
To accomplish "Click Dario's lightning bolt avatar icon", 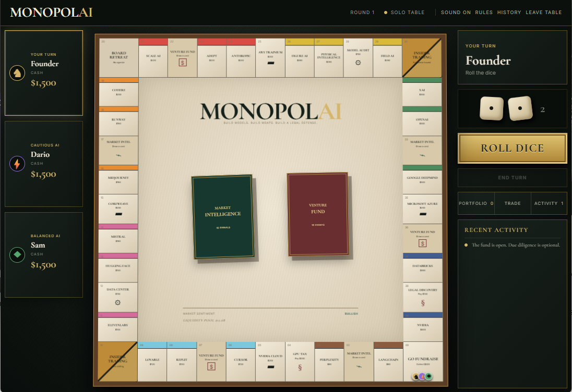I will tap(17, 164).
